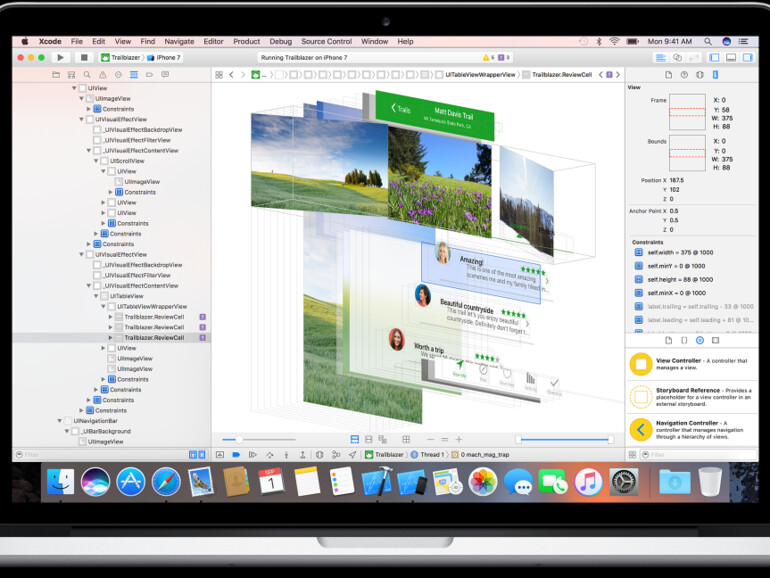
Task: Open the Navigate menu
Action: point(179,42)
